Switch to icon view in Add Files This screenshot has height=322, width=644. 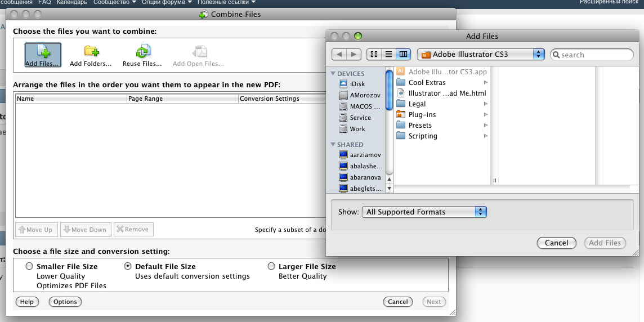point(374,54)
